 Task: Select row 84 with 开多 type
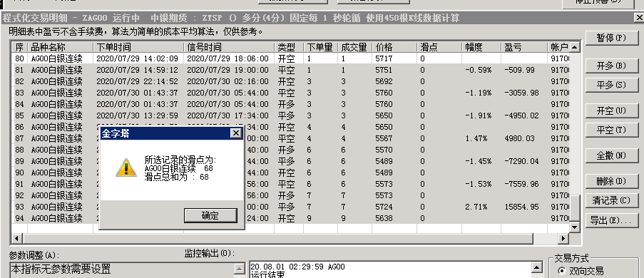pos(290,104)
